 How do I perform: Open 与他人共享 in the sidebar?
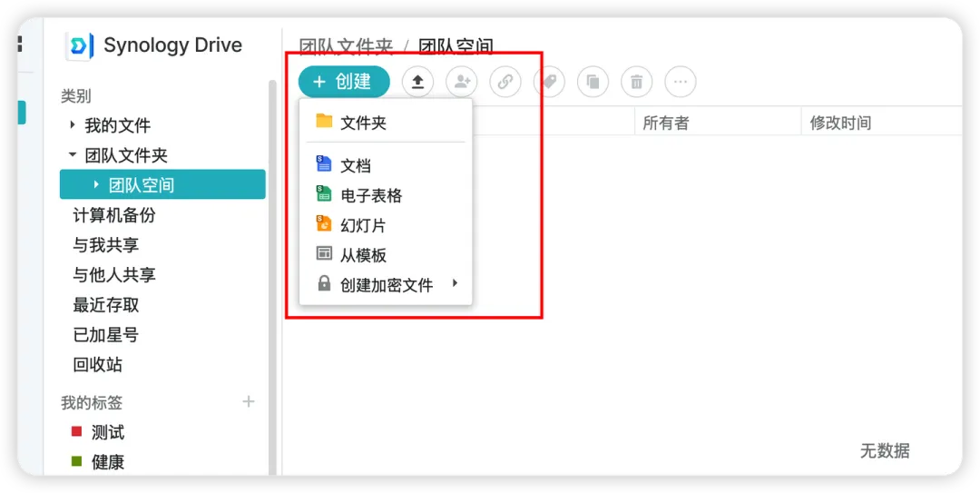pyautogui.click(x=114, y=275)
